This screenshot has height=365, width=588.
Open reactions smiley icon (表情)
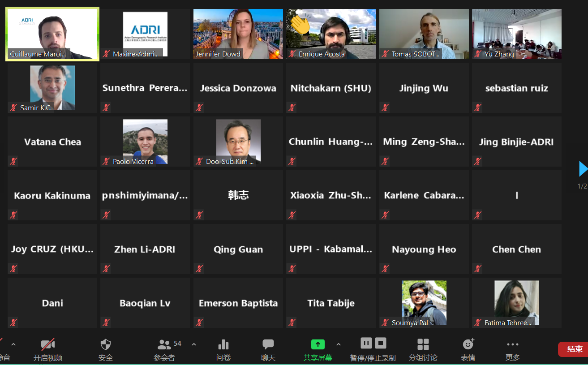[468, 344]
